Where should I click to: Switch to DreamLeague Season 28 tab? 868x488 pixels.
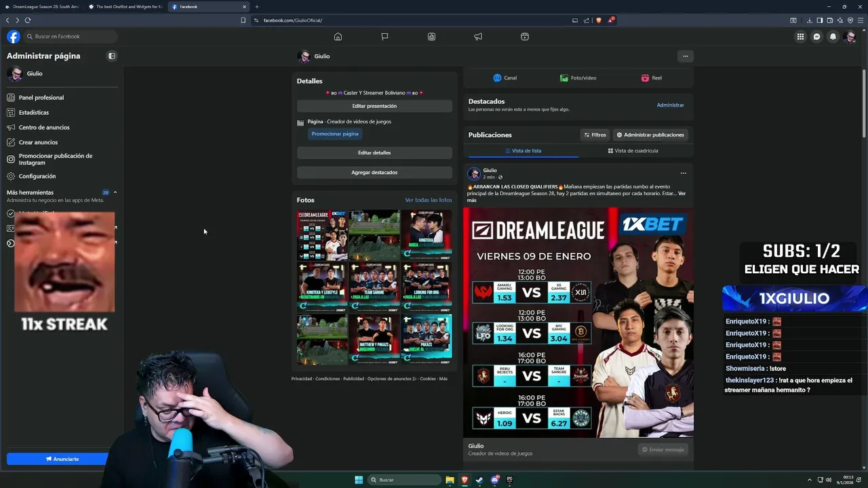(42, 7)
